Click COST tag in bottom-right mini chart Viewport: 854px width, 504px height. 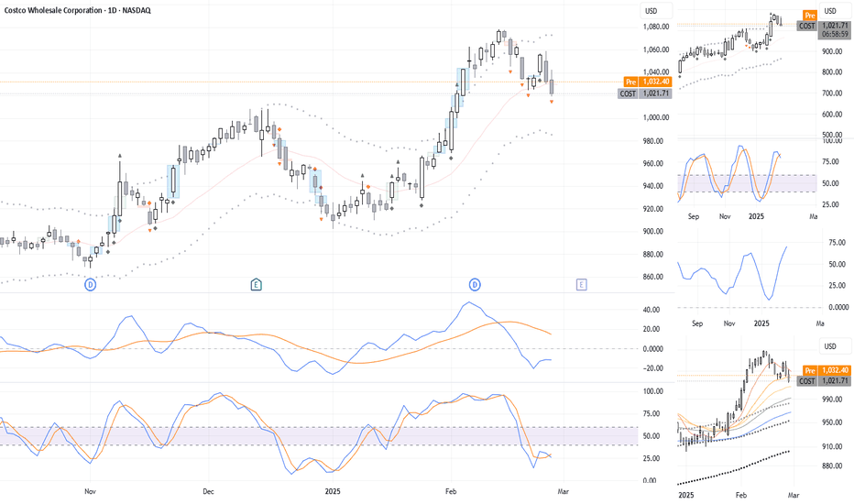(806, 381)
